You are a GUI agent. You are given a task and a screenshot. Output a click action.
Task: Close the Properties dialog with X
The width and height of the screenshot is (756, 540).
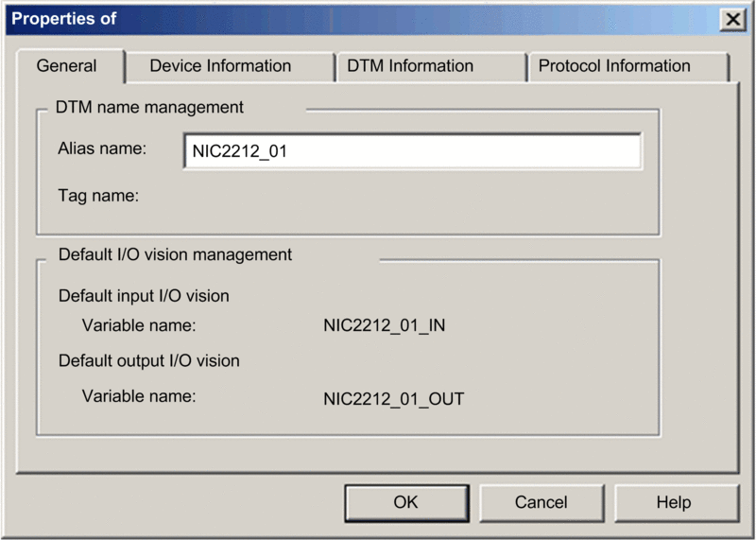coord(731,20)
